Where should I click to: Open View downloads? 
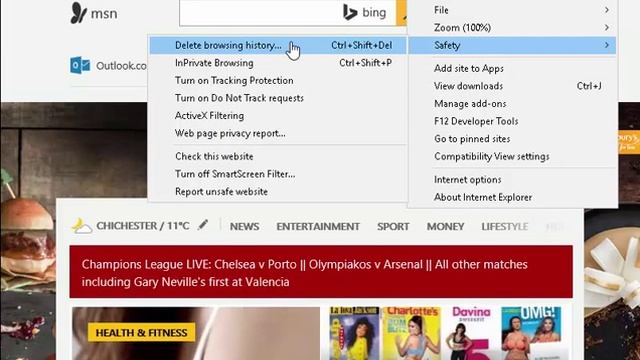point(512,86)
